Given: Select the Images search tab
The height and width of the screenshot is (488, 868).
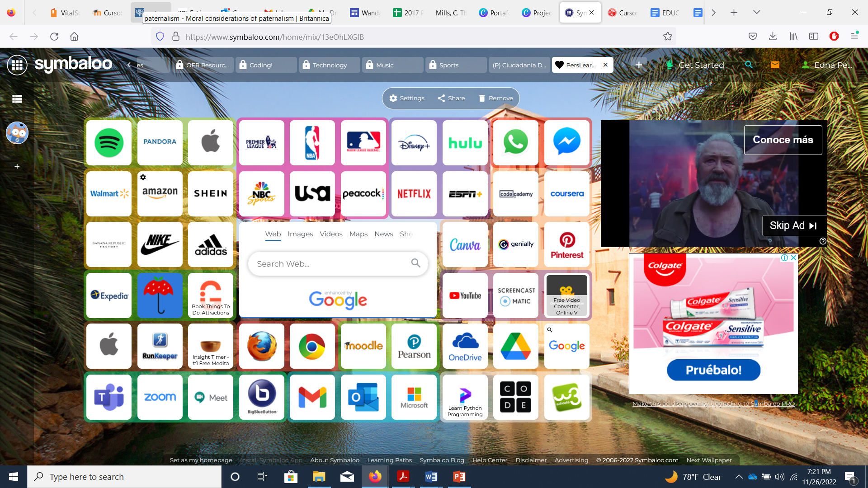Looking at the screenshot, I should coord(300,234).
